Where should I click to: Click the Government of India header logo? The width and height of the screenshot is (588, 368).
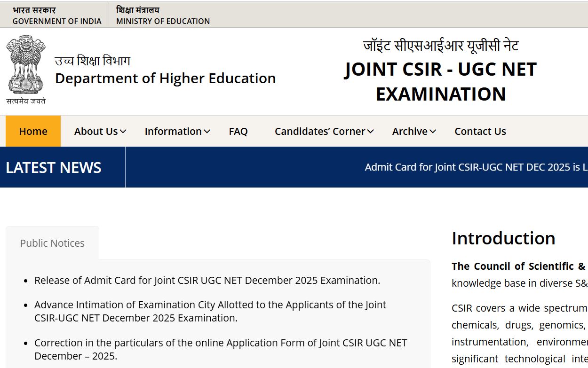click(56, 15)
